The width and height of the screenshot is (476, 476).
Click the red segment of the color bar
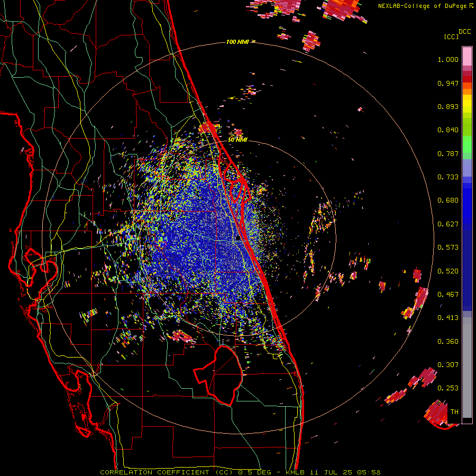pos(467,79)
